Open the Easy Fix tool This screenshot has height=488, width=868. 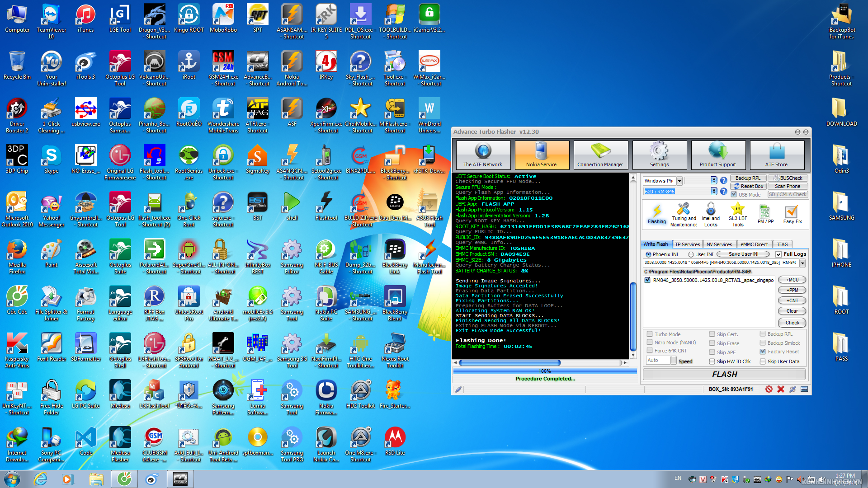pos(792,214)
